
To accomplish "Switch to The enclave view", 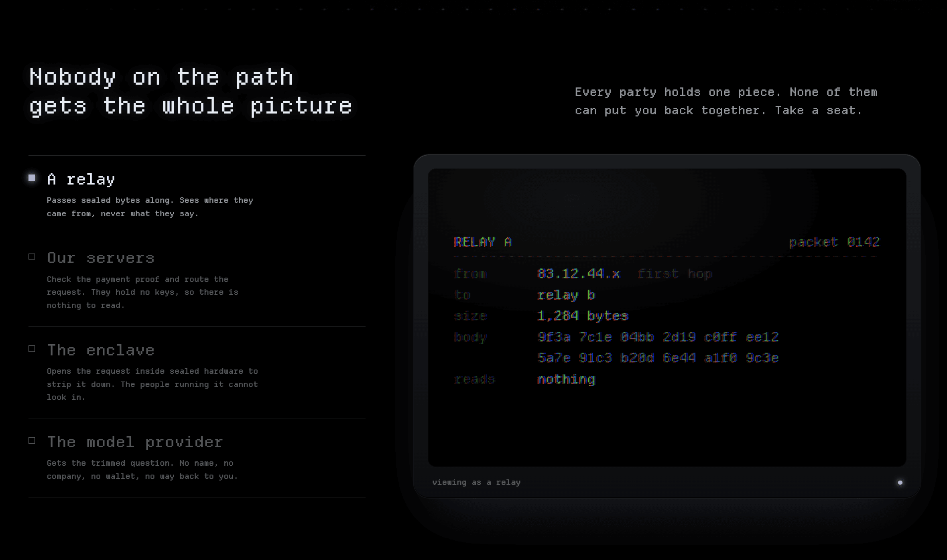I will [197, 372].
